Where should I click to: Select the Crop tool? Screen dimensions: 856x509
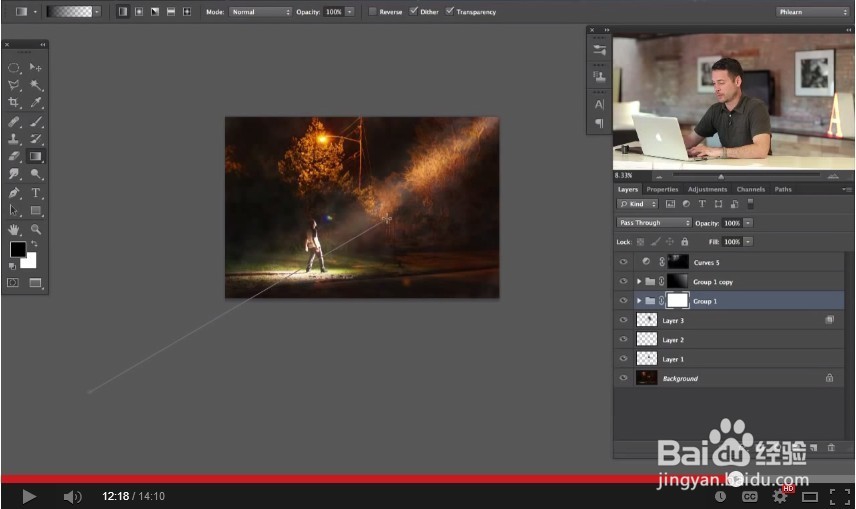(x=14, y=102)
